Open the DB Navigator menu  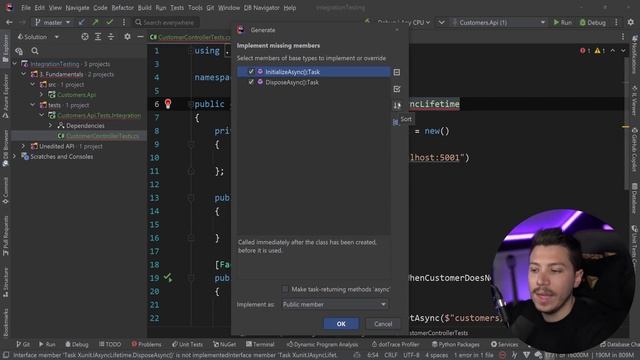[262, 8]
